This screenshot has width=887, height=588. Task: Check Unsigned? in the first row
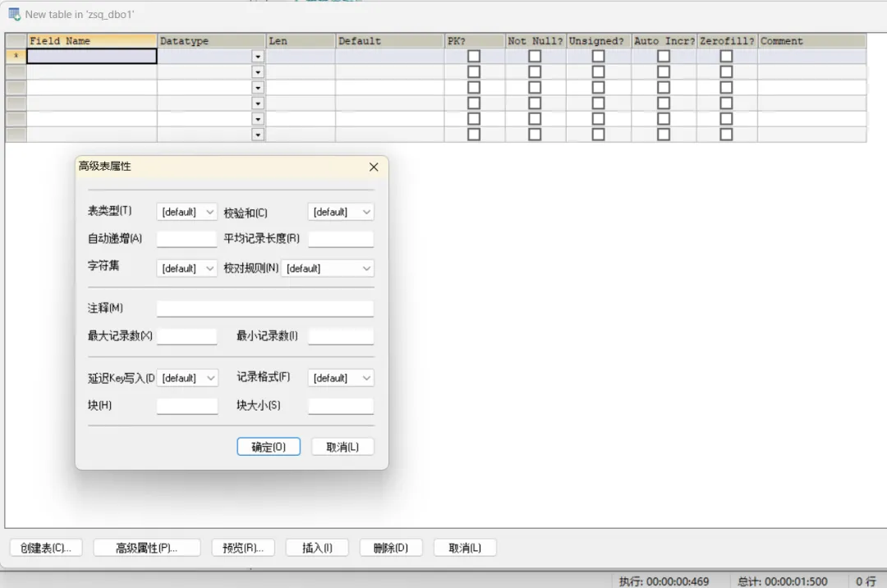[x=598, y=56]
